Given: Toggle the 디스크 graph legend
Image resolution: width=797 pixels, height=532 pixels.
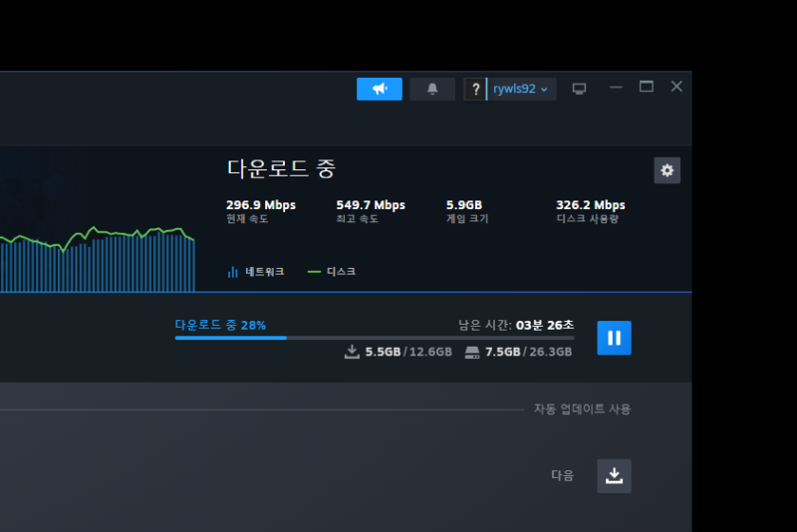Looking at the screenshot, I should tap(332, 272).
